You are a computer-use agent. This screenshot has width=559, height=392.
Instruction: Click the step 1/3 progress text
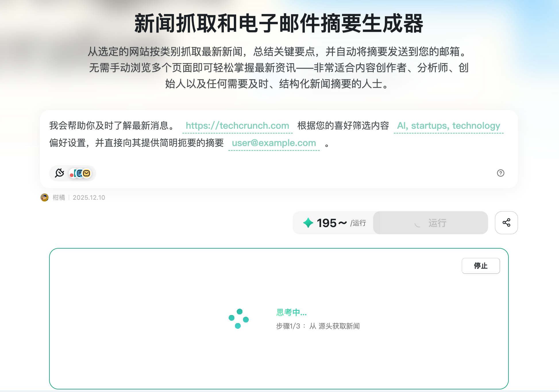[x=318, y=326]
